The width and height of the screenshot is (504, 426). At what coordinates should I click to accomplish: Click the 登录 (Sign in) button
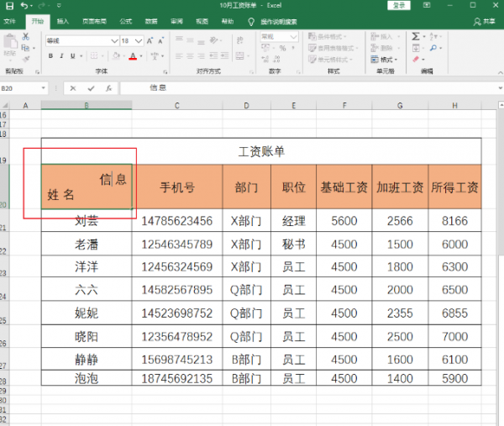coord(399,6)
